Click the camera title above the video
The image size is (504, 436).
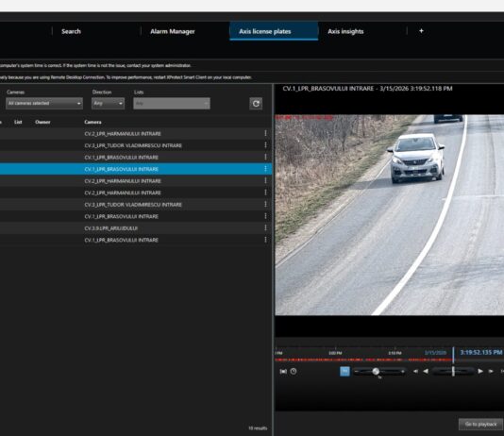[x=367, y=89]
